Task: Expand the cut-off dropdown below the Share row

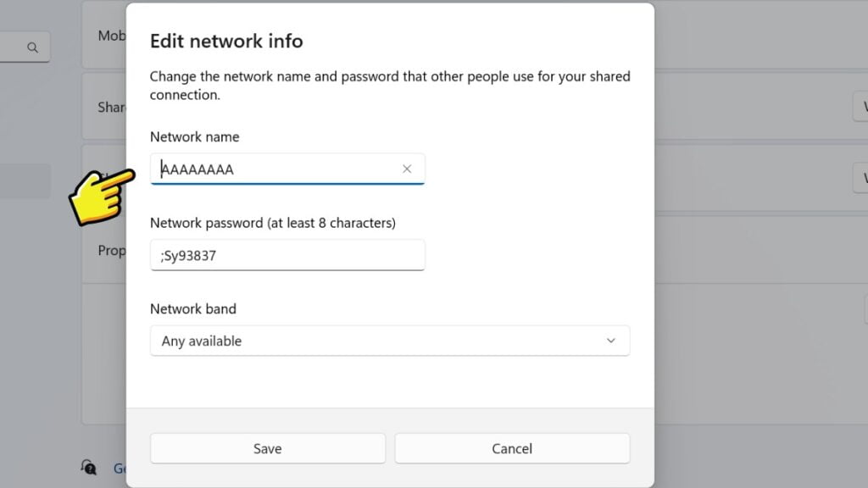Action: point(860,178)
